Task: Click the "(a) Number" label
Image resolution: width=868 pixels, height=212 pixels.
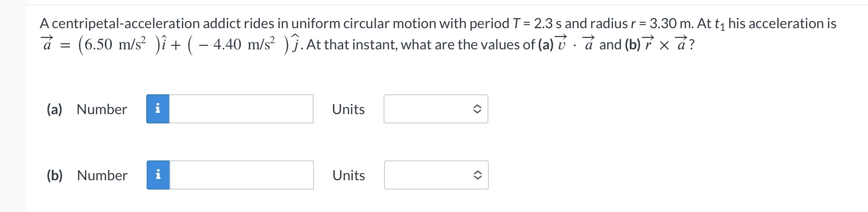Action: pos(87,109)
